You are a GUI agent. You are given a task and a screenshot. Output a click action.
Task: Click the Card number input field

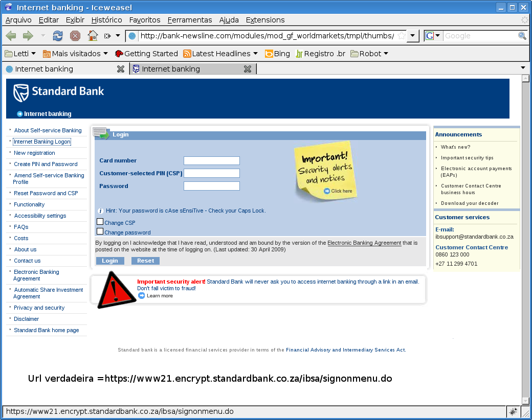(212, 160)
